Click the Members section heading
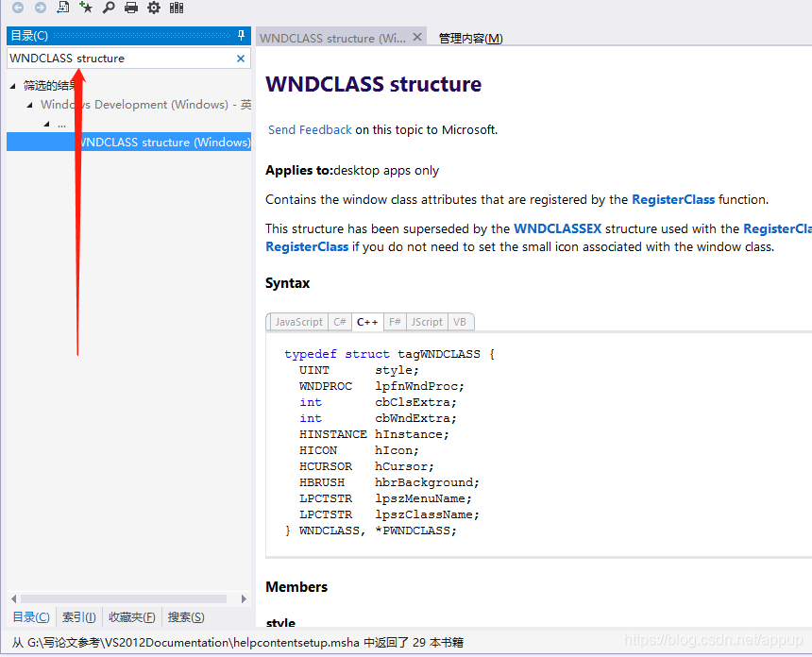 point(296,587)
